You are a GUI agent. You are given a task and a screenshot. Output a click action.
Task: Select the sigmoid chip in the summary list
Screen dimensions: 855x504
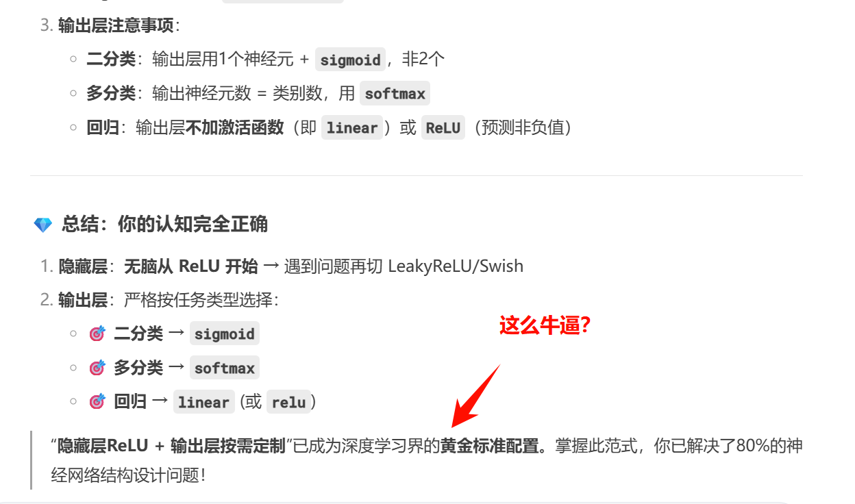tap(224, 334)
